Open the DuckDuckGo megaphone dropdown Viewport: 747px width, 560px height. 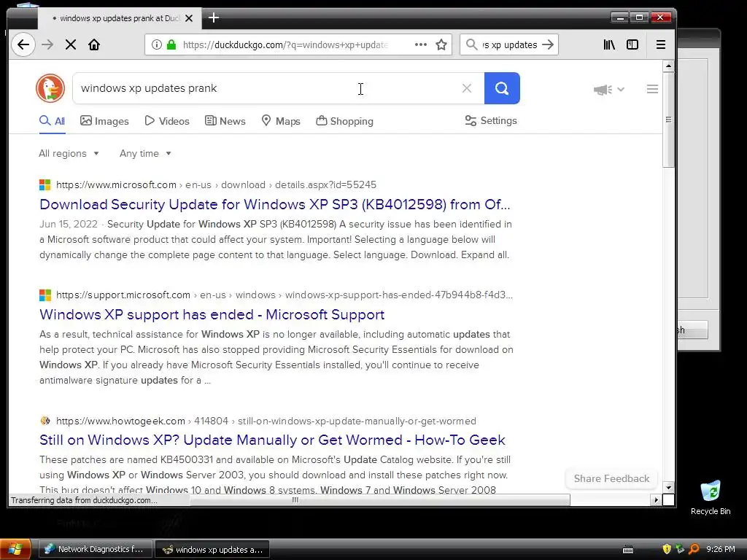[609, 89]
